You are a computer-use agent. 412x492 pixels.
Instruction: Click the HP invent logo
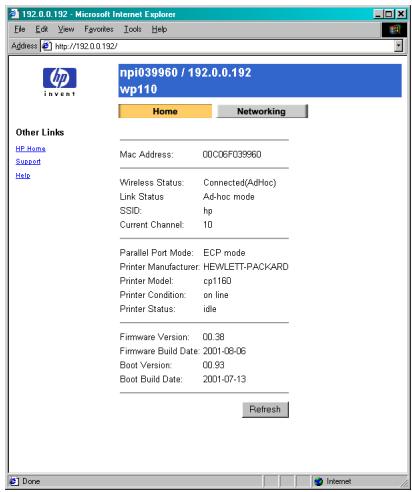click(59, 82)
